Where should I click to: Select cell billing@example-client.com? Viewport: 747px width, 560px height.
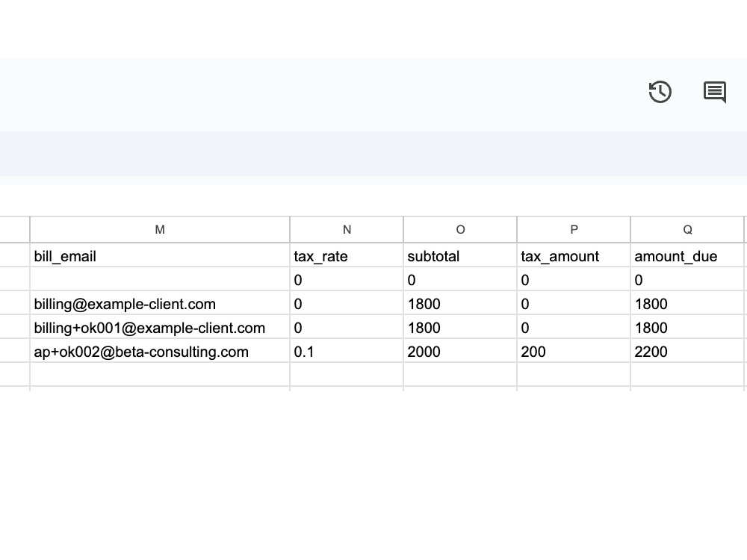pos(160,303)
